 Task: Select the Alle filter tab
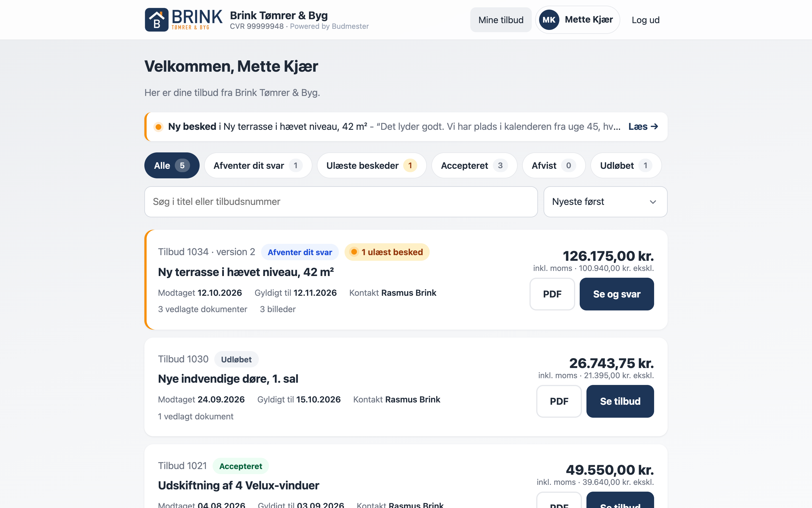(x=172, y=165)
